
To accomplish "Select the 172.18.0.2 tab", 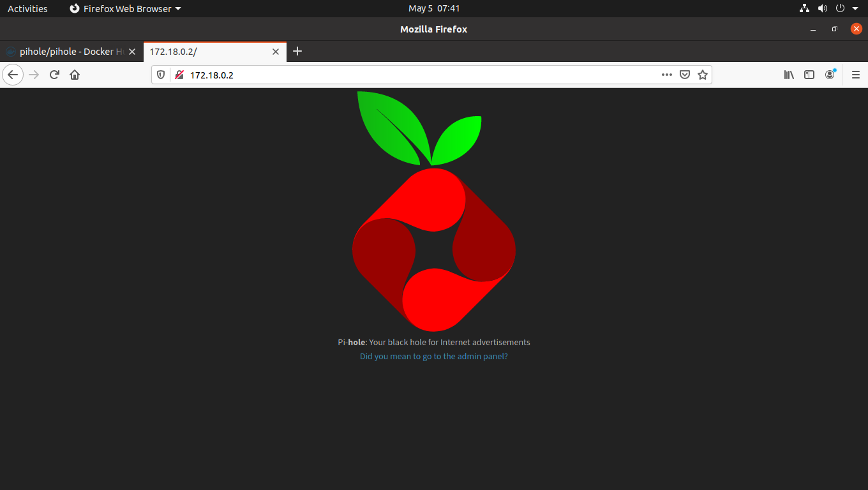I will click(204, 52).
